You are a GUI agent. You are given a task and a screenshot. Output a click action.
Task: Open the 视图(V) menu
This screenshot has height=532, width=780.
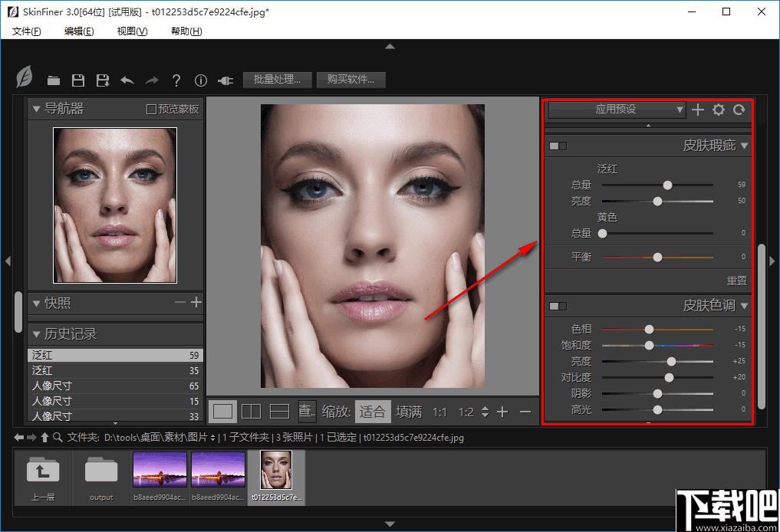(133, 31)
